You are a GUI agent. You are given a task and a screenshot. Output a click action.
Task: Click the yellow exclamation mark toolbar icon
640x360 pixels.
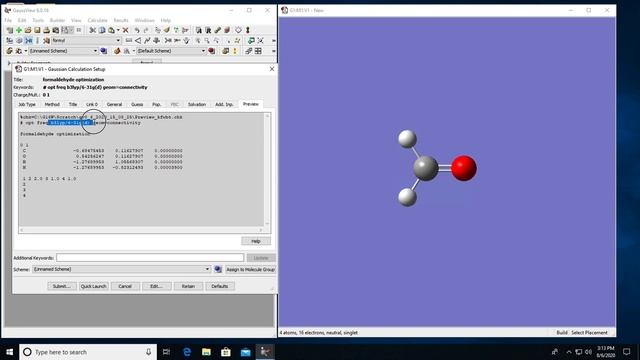[x=235, y=51]
